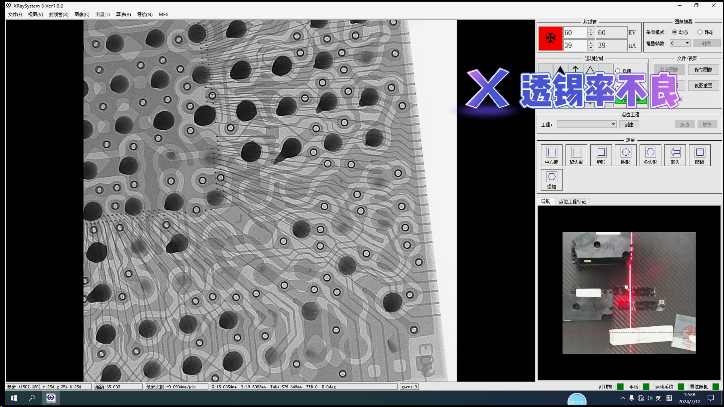Select the polygon measurement tool icon

(650, 154)
